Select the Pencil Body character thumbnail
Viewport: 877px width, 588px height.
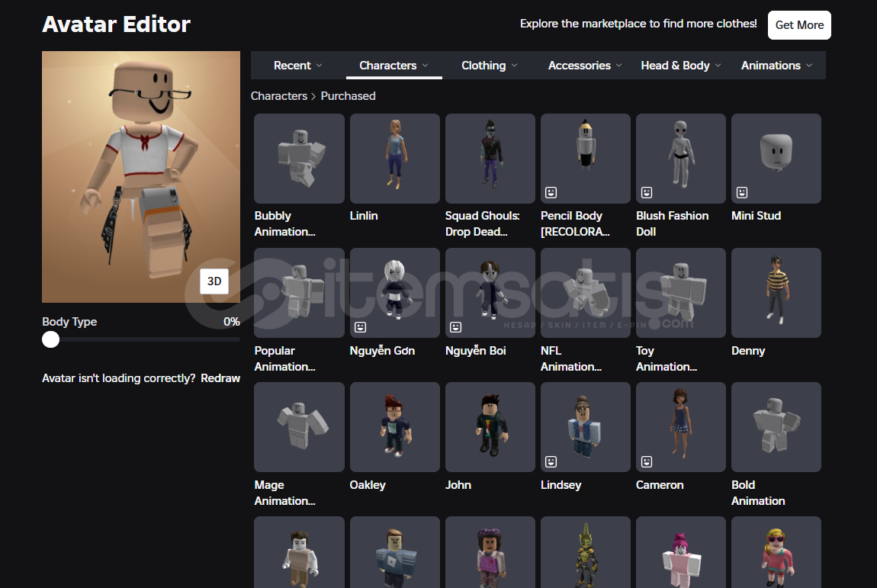tap(586, 159)
